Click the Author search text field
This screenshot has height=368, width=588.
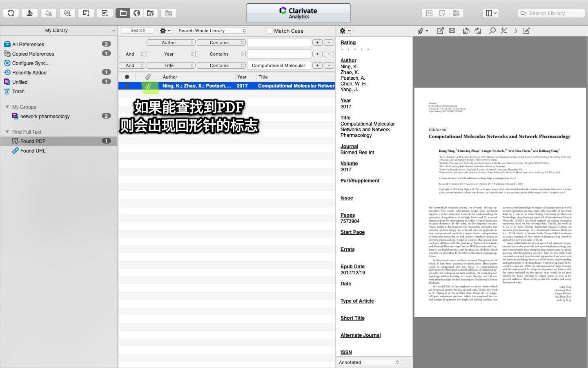[279, 43]
